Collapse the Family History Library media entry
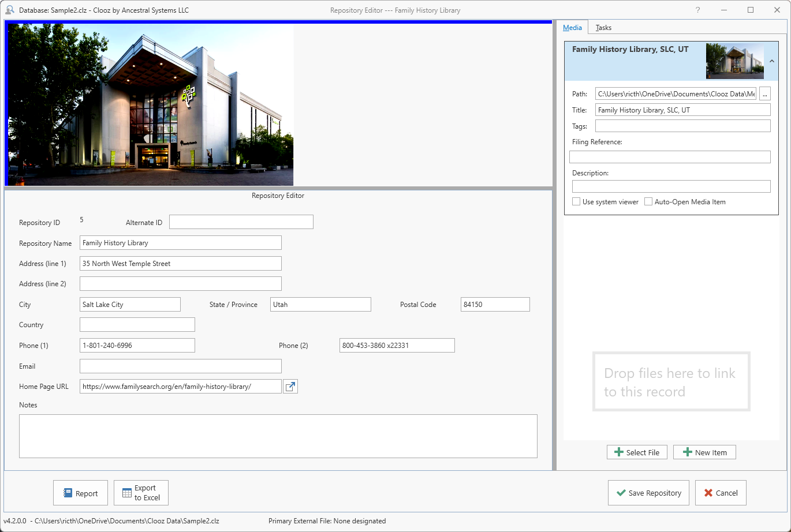This screenshot has height=532, width=791. coord(771,61)
